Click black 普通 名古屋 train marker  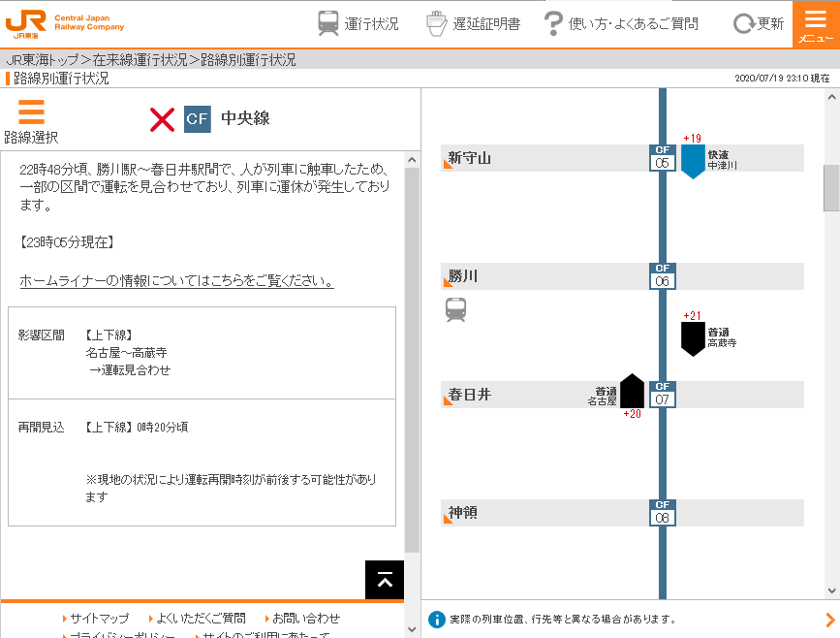pos(632,391)
